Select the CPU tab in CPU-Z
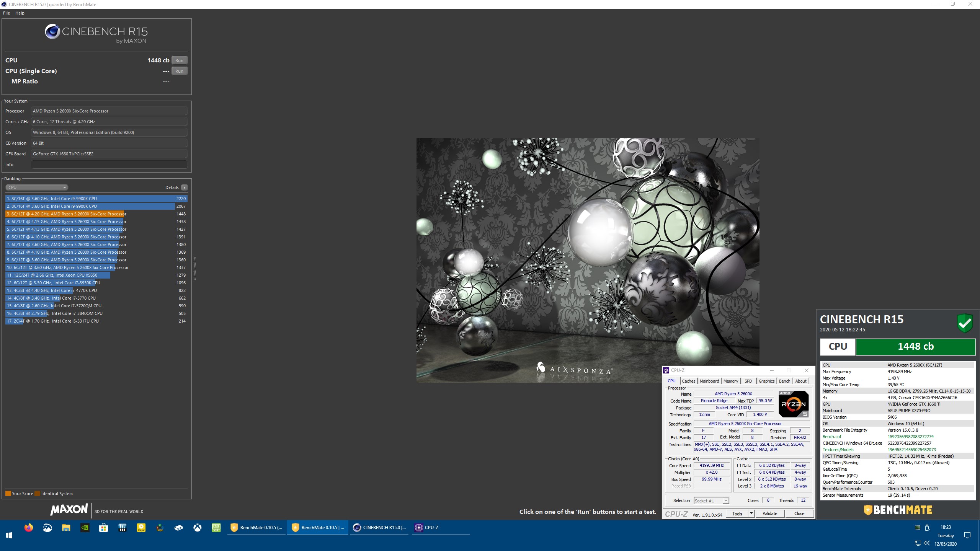 coord(671,381)
